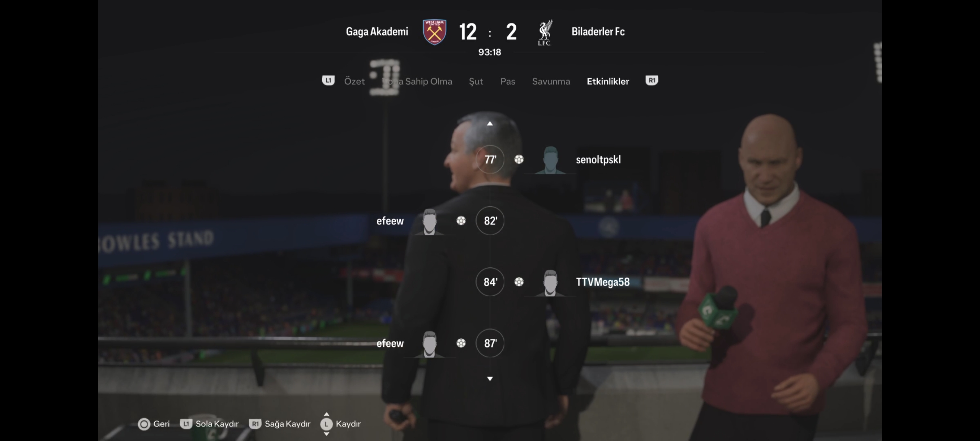Click the West Ham United club crest
Viewport: 980px width, 441px height.
[434, 32]
